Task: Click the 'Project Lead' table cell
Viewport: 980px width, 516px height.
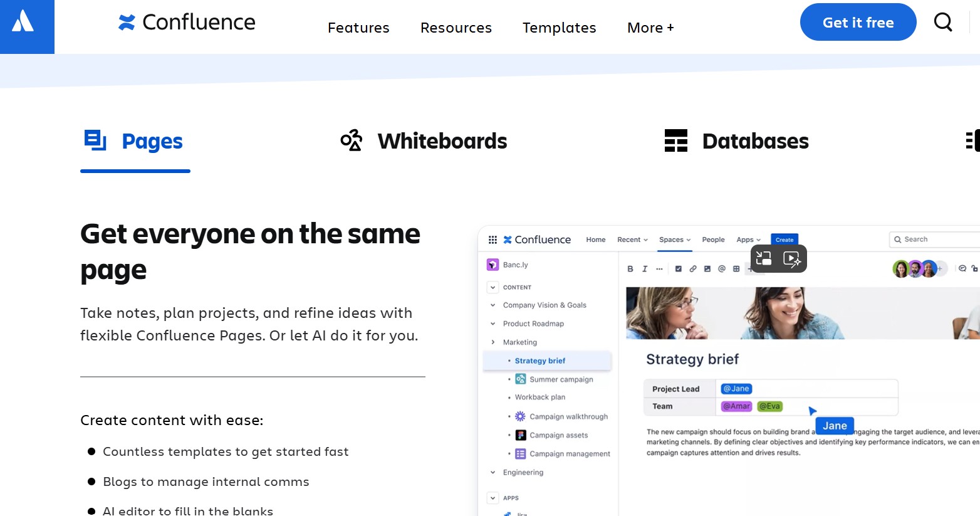Action: click(680, 389)
